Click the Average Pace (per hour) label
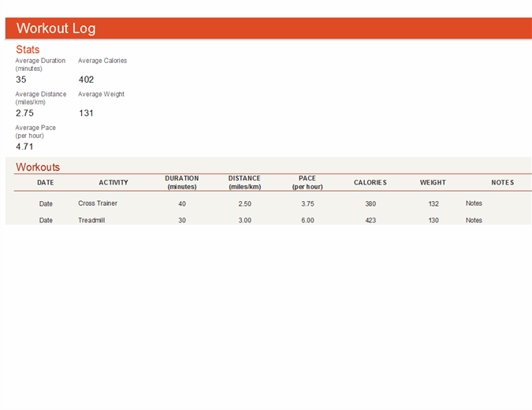 click(35, 132)
